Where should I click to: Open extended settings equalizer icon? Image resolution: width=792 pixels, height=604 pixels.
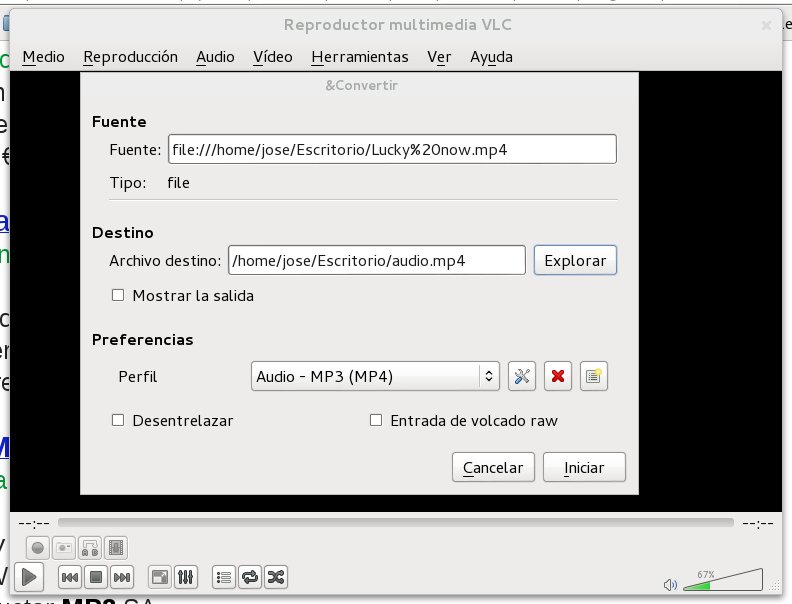coord(186,577)
